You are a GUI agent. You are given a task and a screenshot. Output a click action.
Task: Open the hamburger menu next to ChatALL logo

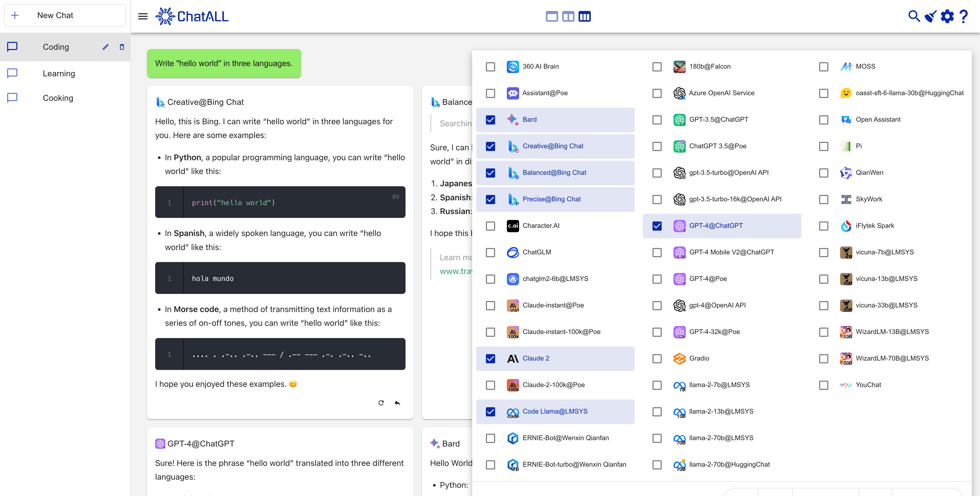(143, 16)
